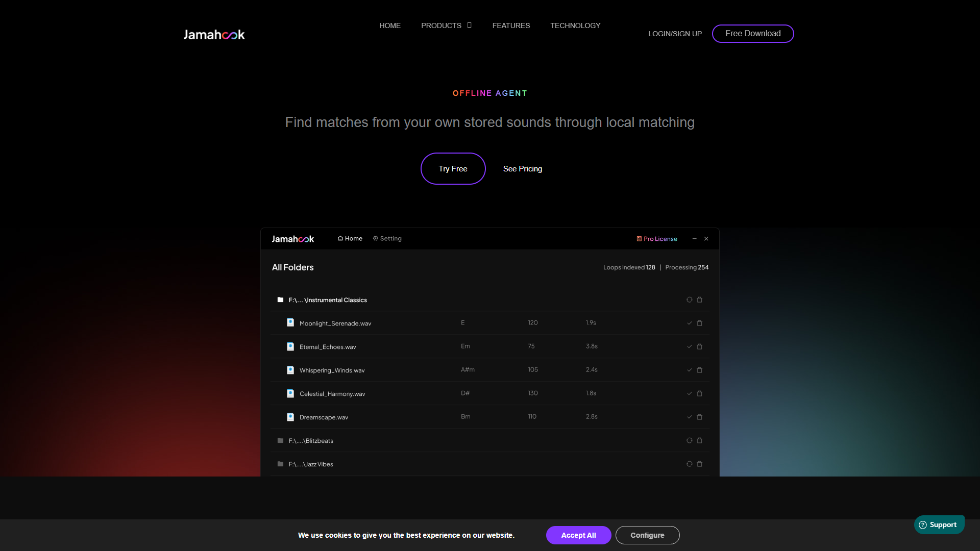The height and width of the screenshot is (551, 980).
Task: Click the checkmark on the Whispering_Winds.wav row
Action: click(x=690, y=370)
